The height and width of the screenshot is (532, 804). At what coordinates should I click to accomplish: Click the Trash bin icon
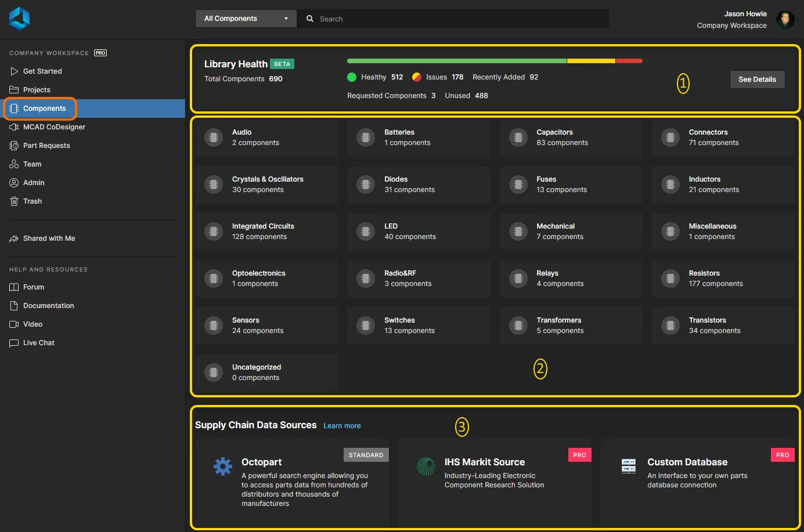point(14,201)
